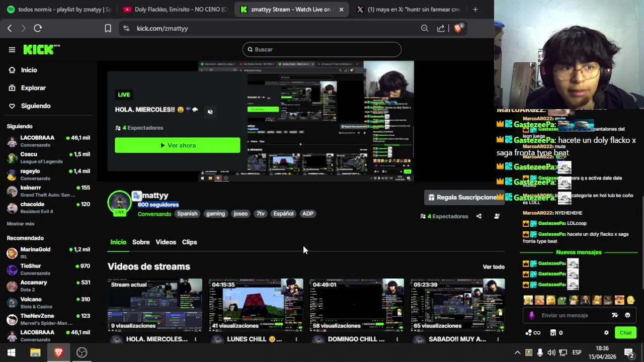Click purple microphone icon in chat box
This screenshot has width=644, height=362.
(x=532, y=315)
